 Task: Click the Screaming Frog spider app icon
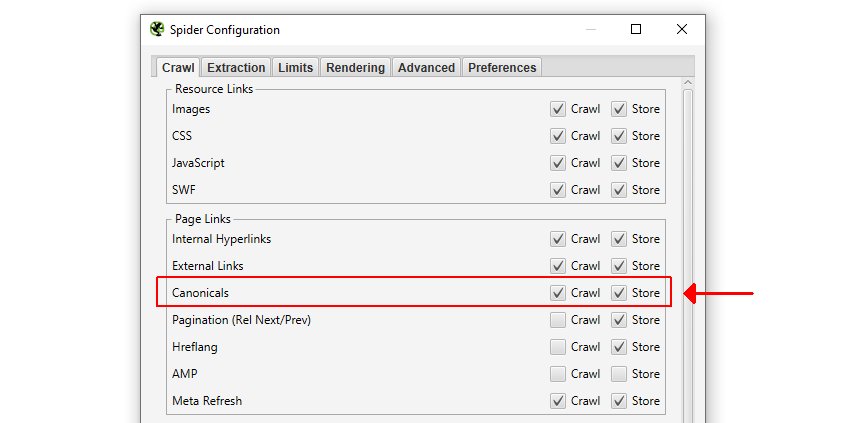click(157, 29)
